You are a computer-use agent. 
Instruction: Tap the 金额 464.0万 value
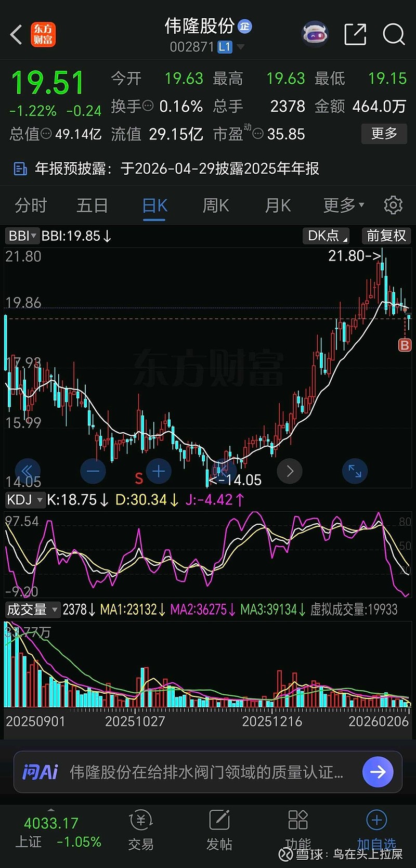point(379,107)
